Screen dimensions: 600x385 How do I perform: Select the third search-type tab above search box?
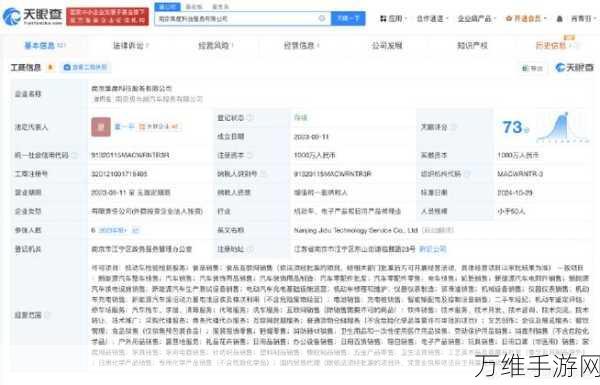[220, 7]
